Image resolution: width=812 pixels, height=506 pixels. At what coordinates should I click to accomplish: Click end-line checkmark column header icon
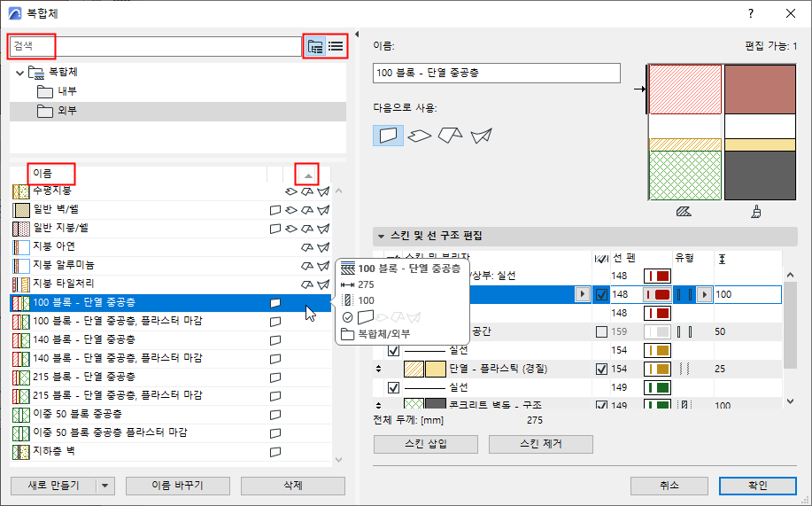tap(601, 259)
